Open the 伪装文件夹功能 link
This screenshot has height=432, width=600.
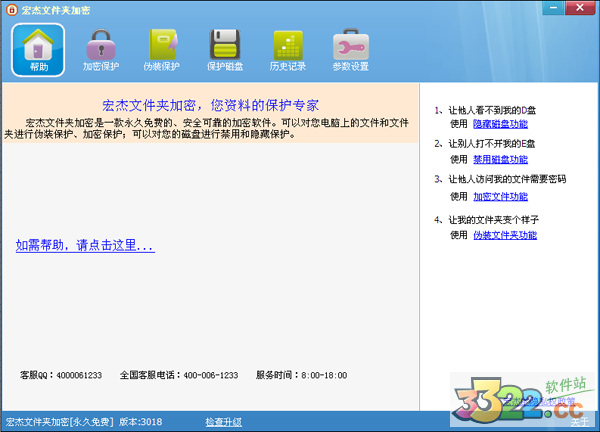pyautogui.click(x=505, y=235)
